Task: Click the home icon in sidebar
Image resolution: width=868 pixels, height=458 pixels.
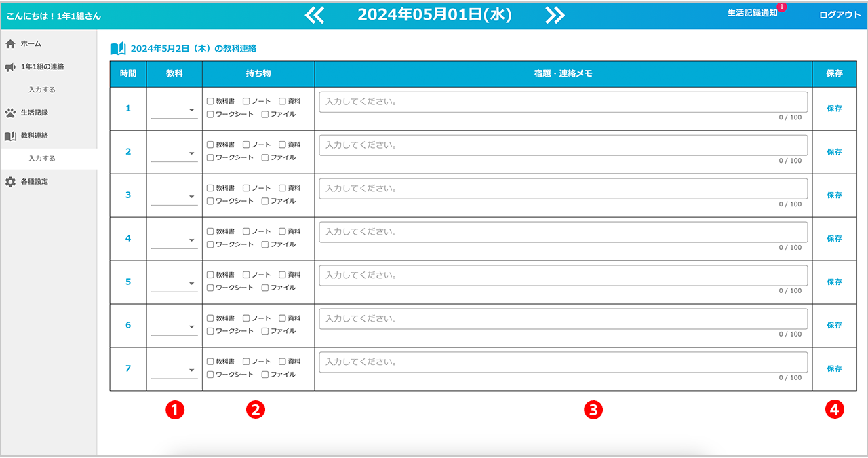Action: (x=10, y=44)
